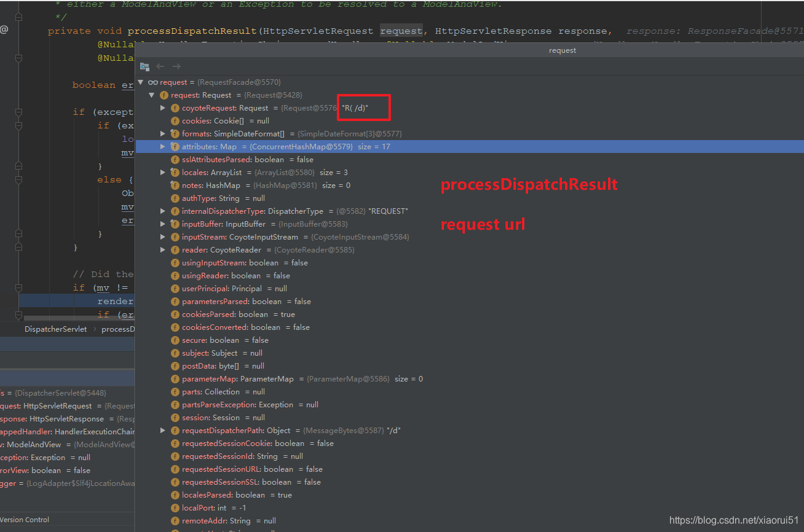Screen dimensions: 804x532
Task: Click the "/d" requestDispatcherPath value
Action: (394, 431)
